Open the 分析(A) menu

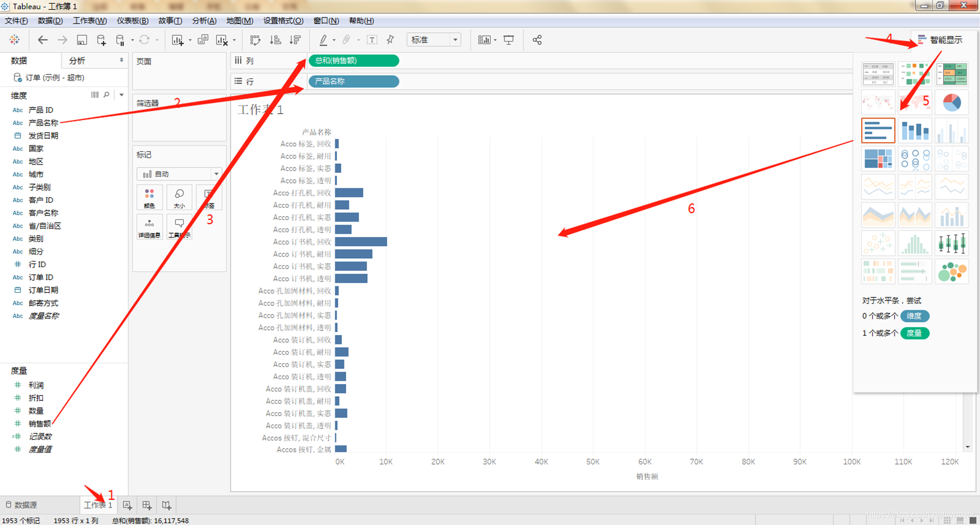pos(204,20)
